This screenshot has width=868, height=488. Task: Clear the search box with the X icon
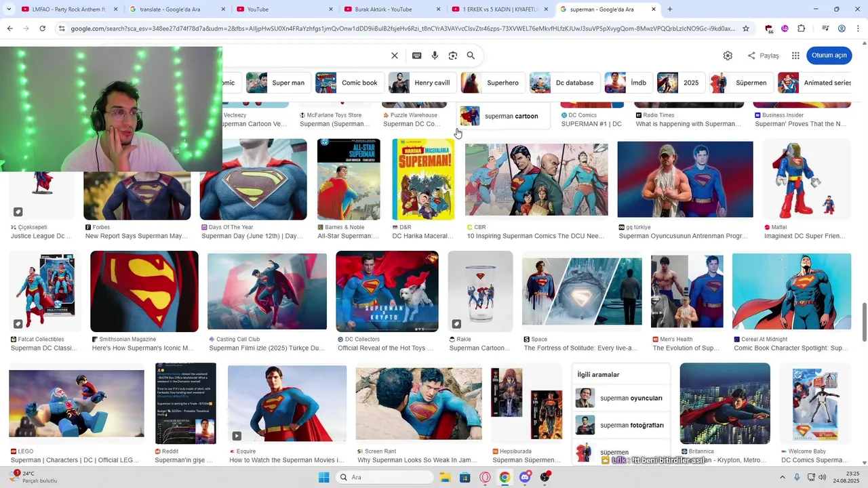395,56
